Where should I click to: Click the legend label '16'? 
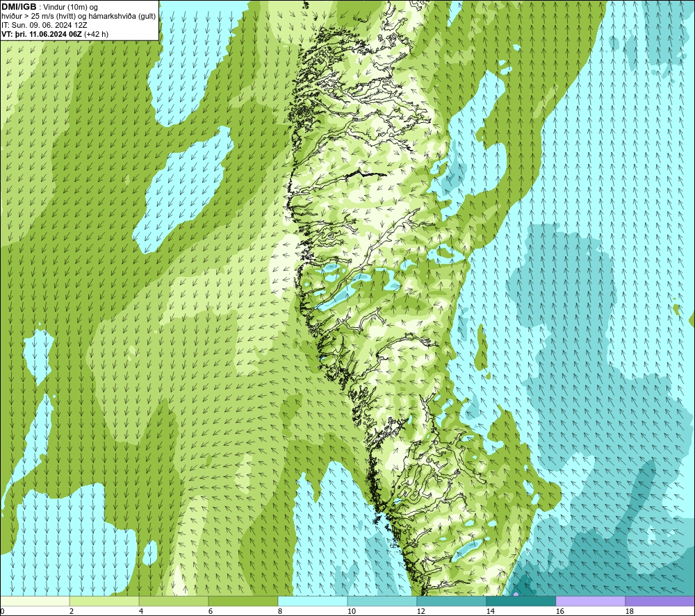559,612
